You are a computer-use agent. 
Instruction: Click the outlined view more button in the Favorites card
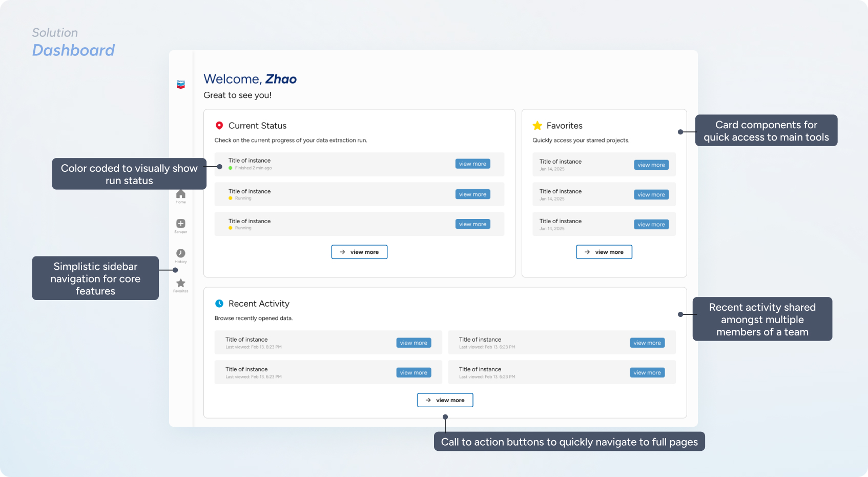pos(604,252)
